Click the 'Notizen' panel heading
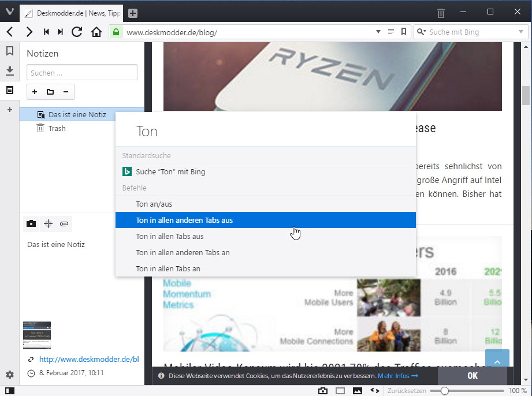 (42, 54)
